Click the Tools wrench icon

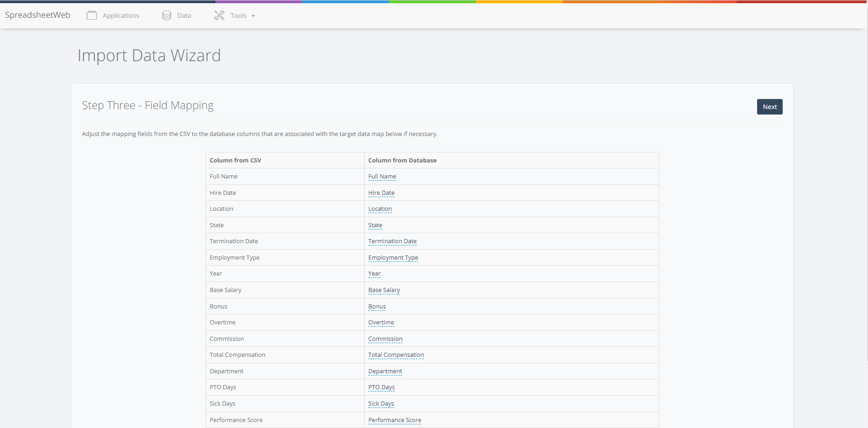[x=220, y=16]
